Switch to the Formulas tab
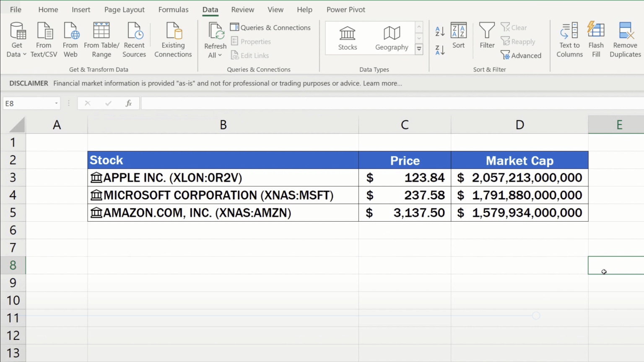This screenshot has width=644, height=362. [173, 9]
